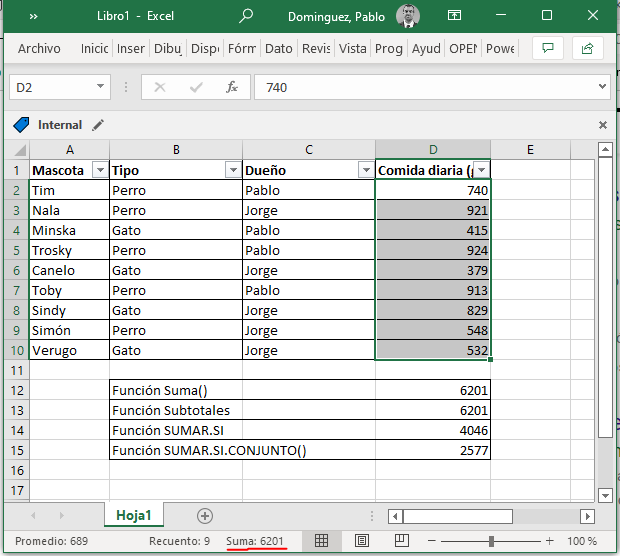Viewport: 620px width, 556px height.
Task: Switch to Normal view in status bar
Action: 321,541
